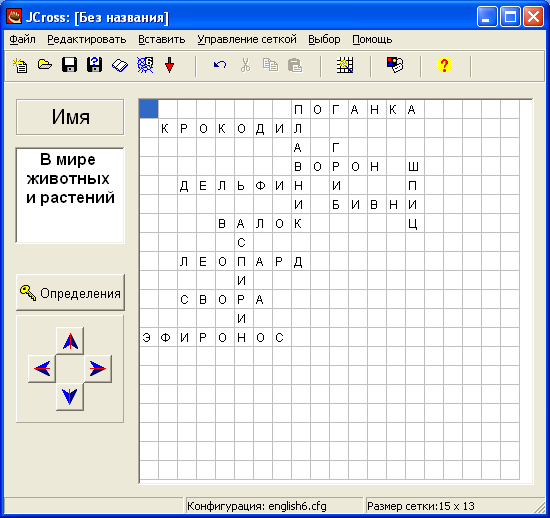Select the final Д cell of ЛЕОПАРД
The height and width of the screenshot is (518, 550).
[x=301, y=261]
